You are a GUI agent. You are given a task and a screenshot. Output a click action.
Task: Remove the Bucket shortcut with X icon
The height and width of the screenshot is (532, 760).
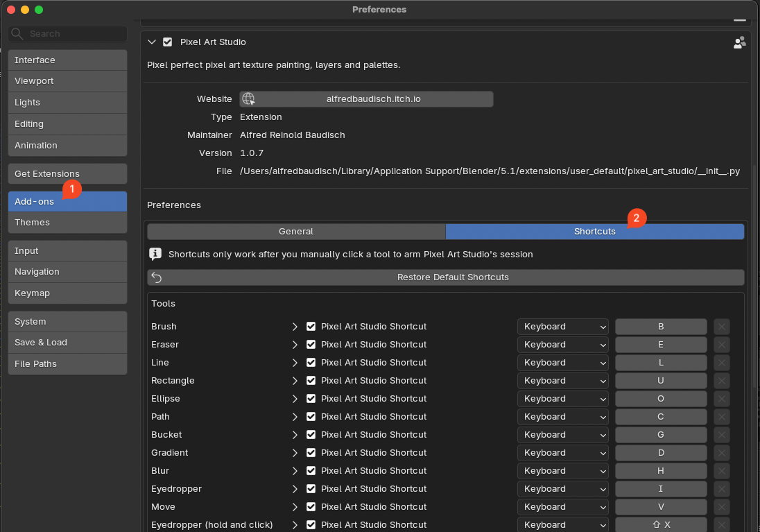pyautogui.click(x=721, y=434)
